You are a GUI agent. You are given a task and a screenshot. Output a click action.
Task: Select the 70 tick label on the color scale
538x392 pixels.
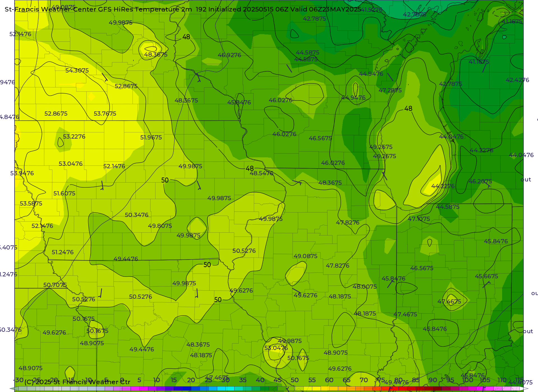click(x=364, y=380)
